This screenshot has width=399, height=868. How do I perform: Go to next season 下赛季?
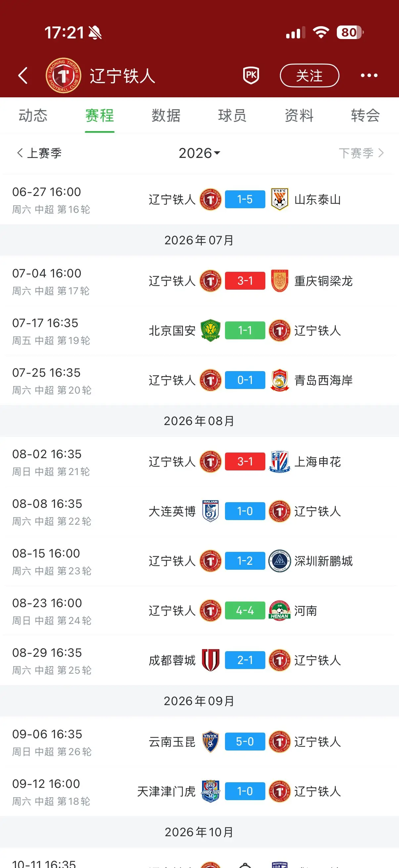coord(361,153)
